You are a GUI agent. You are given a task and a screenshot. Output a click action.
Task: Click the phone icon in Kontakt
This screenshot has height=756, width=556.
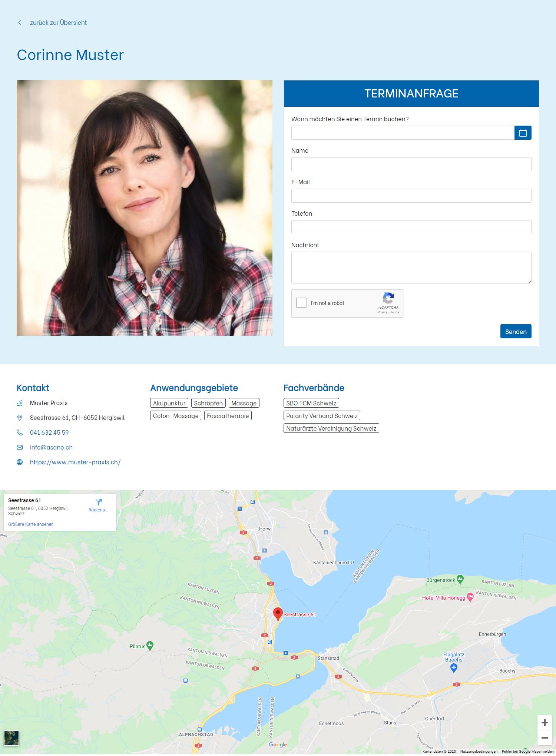coord(20,432)
